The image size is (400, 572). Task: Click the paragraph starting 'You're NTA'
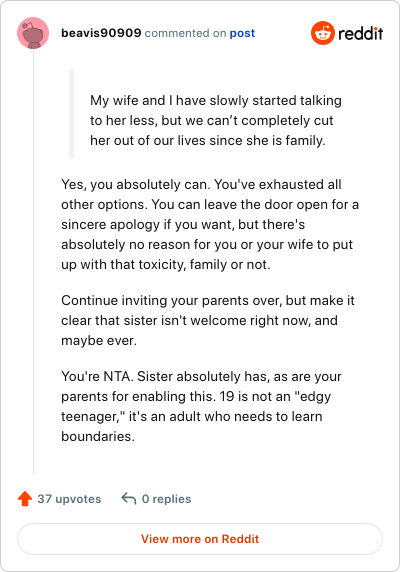[201, 406]
